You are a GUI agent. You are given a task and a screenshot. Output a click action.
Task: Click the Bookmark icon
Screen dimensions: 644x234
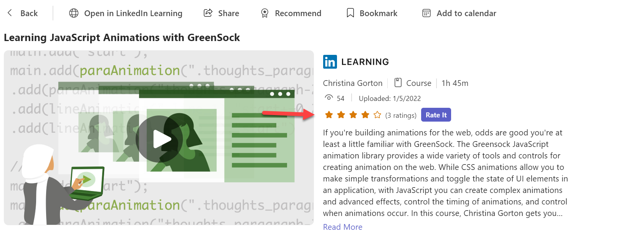pos(350,13)
